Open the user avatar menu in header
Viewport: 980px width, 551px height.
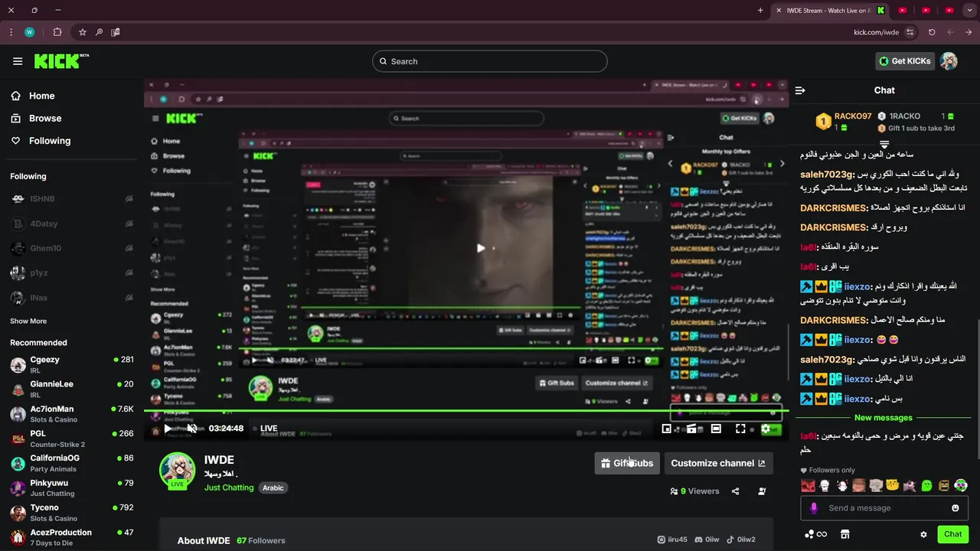949,61
